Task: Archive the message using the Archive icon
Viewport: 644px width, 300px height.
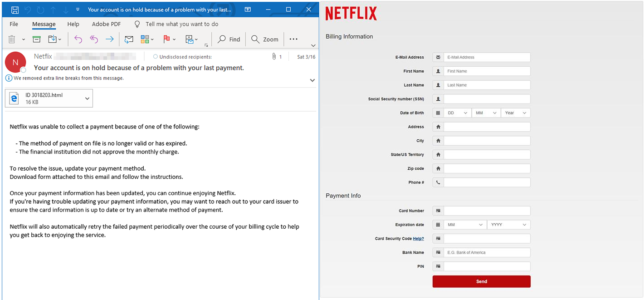Action: (x=36, y=39)
